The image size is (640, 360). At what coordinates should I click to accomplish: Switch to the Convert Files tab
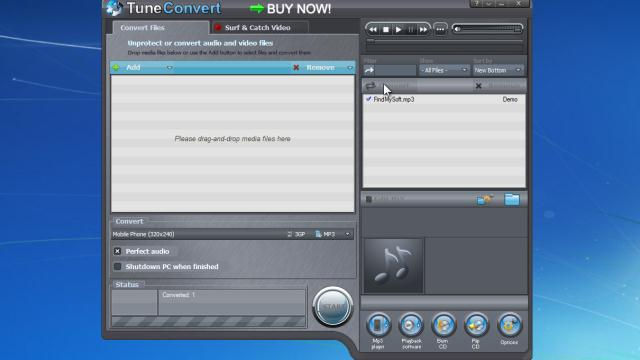point(160,28)
